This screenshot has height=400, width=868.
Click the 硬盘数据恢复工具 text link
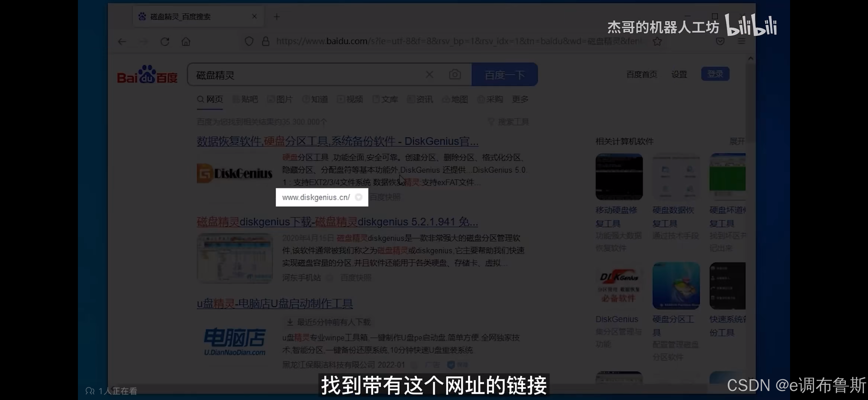673,217
